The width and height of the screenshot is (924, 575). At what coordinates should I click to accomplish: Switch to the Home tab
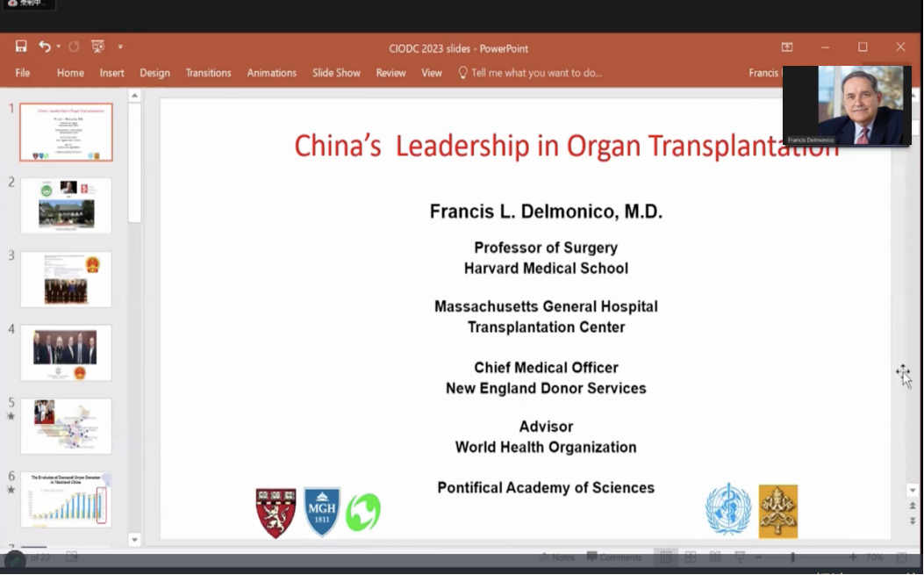70,73
